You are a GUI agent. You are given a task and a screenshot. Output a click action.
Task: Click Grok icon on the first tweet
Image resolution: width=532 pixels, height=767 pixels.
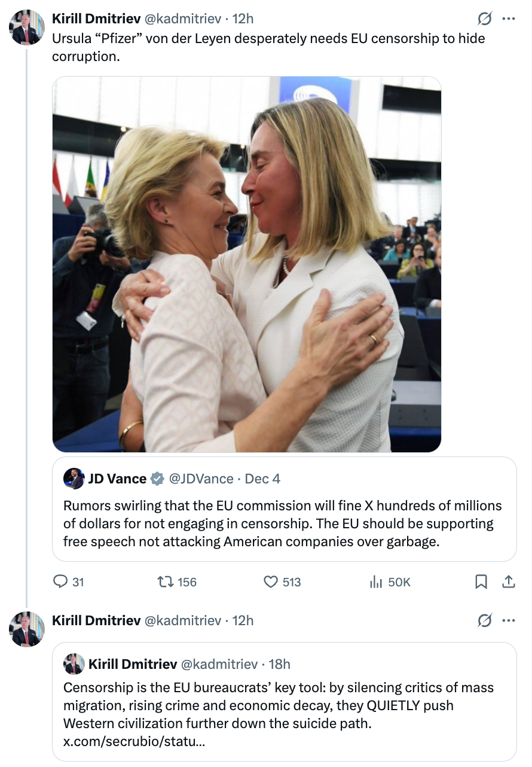click(x=485, y=20)
